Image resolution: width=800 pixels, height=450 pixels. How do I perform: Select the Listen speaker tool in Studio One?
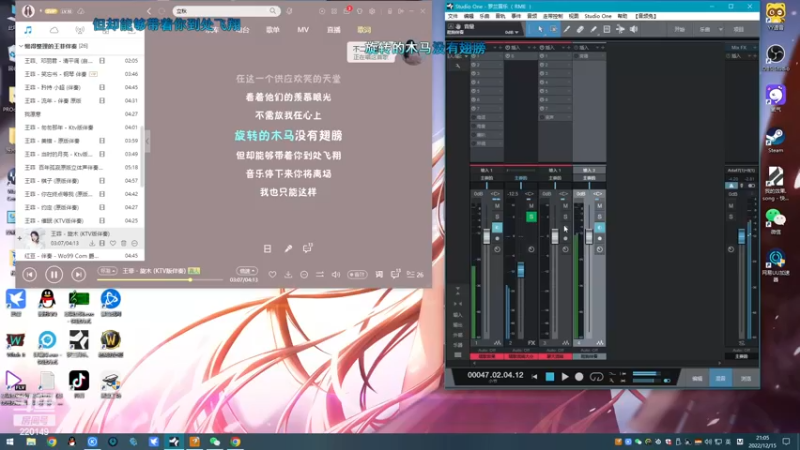click(x=634, y=30)
